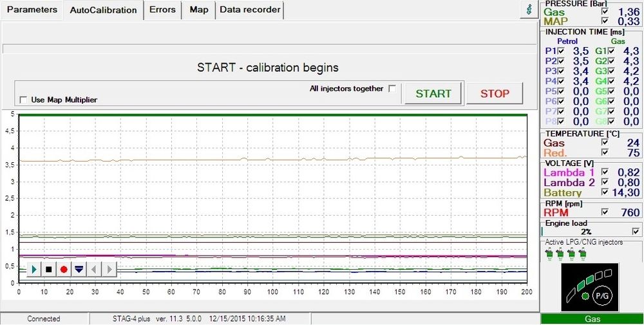Toggle G7 gas injection checkbox
Screen dimensions: 644x325
click(612, 111)
